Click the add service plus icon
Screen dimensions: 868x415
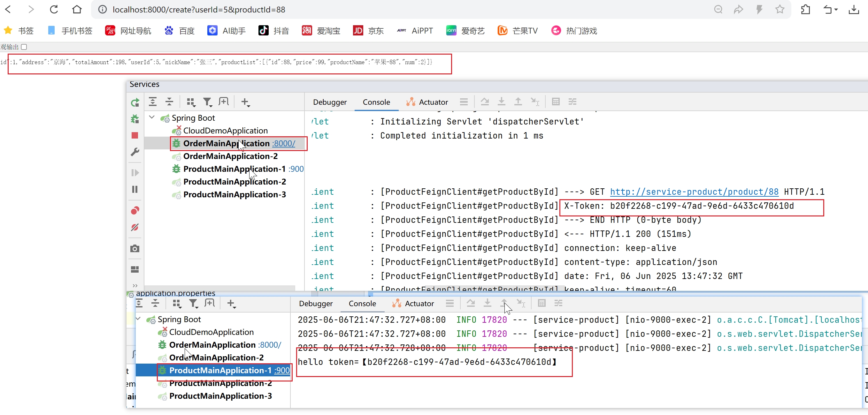[x=245, y=102]
